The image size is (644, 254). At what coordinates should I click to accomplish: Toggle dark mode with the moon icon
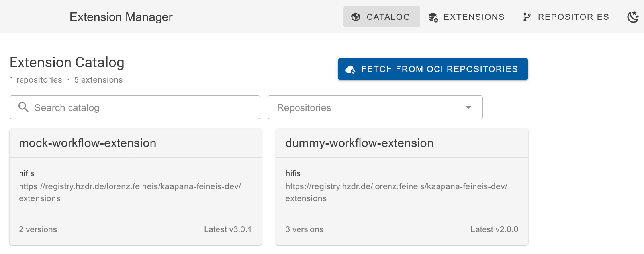coord(633,17)
